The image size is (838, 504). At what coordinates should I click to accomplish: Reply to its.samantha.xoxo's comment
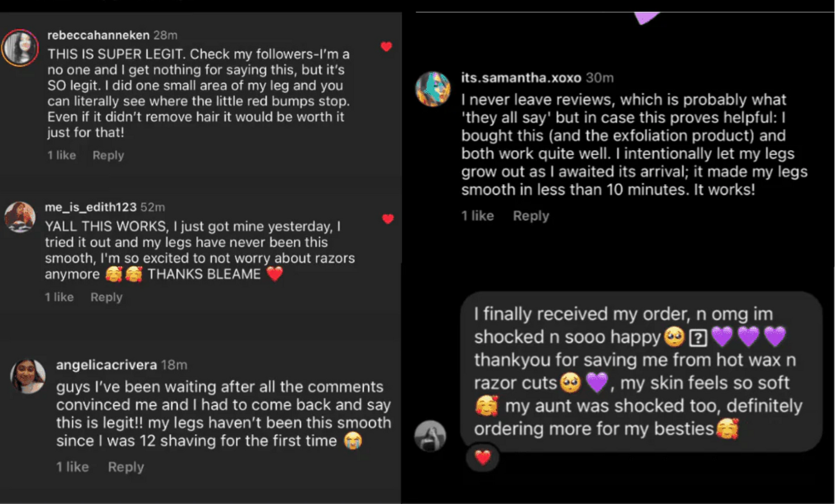coord(531,215)
